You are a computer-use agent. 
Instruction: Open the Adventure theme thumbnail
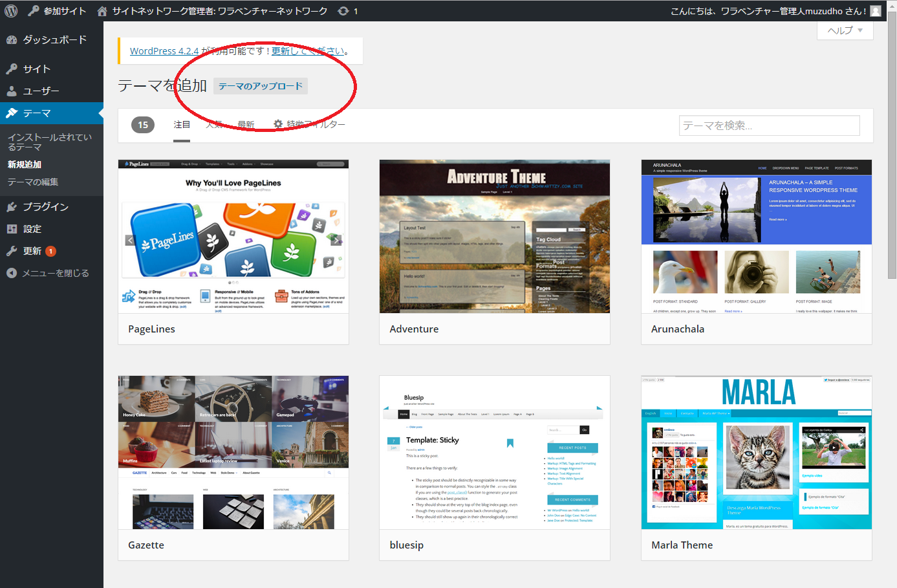click(x=495, y=237)
